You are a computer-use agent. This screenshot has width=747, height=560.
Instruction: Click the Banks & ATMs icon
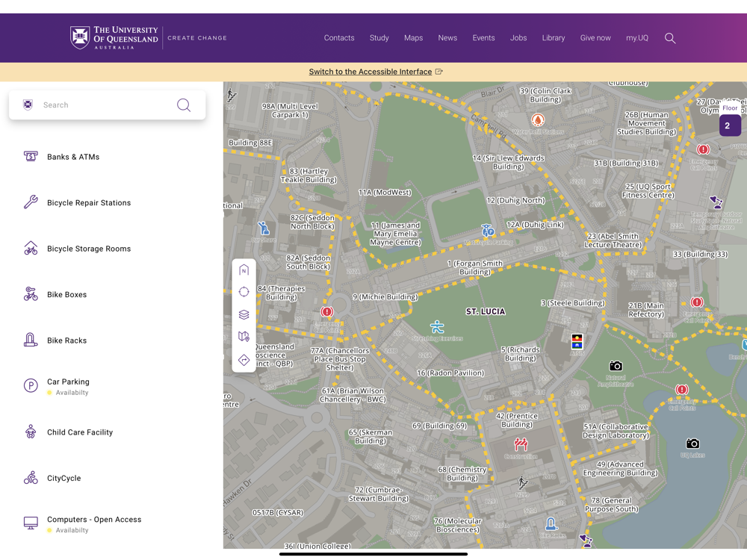(31, 156)
